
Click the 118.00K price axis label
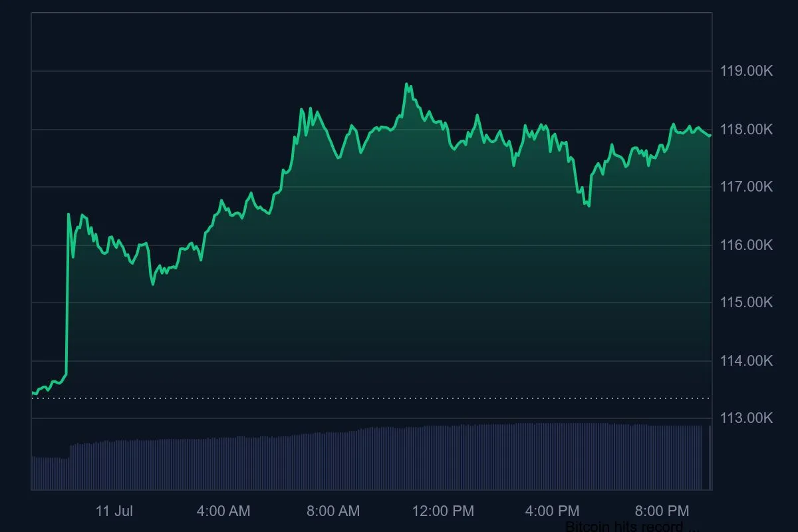coord(746,129)
